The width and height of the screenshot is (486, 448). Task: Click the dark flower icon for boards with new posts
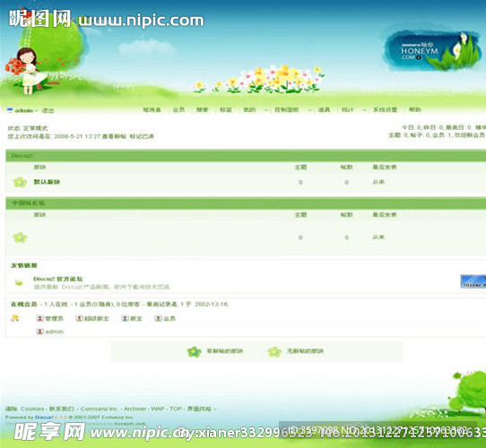194,351
